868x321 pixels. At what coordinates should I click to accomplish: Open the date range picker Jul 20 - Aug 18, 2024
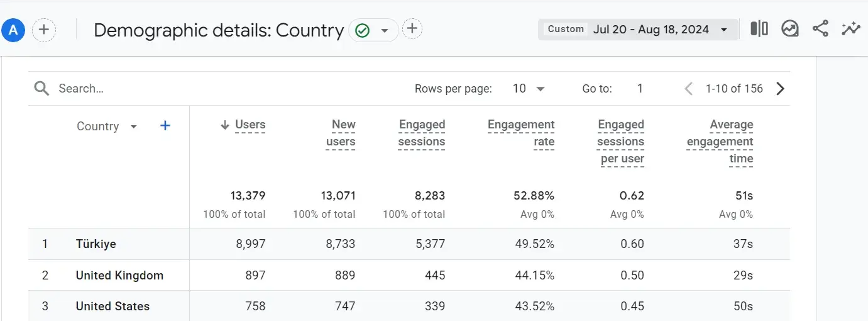tap(638, 30)
